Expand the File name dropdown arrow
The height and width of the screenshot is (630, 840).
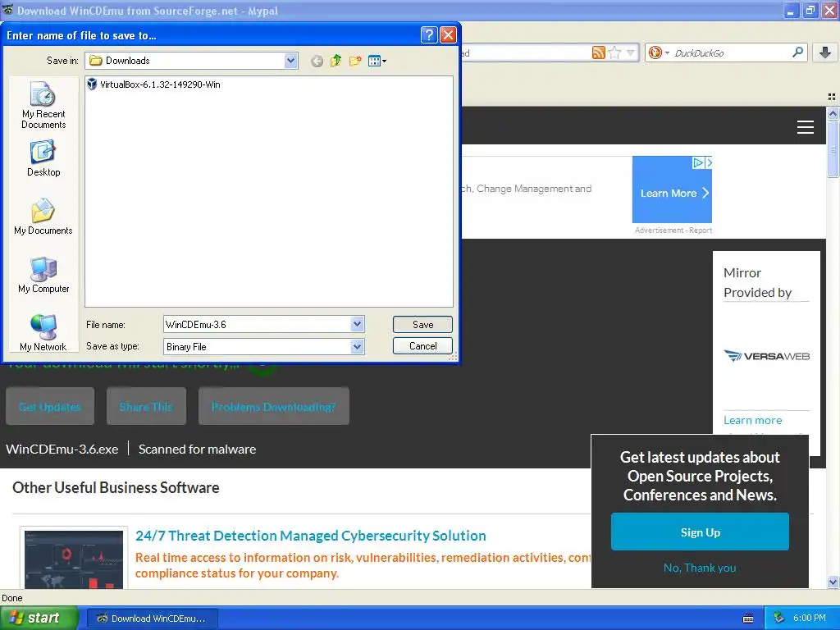(358, 323)
